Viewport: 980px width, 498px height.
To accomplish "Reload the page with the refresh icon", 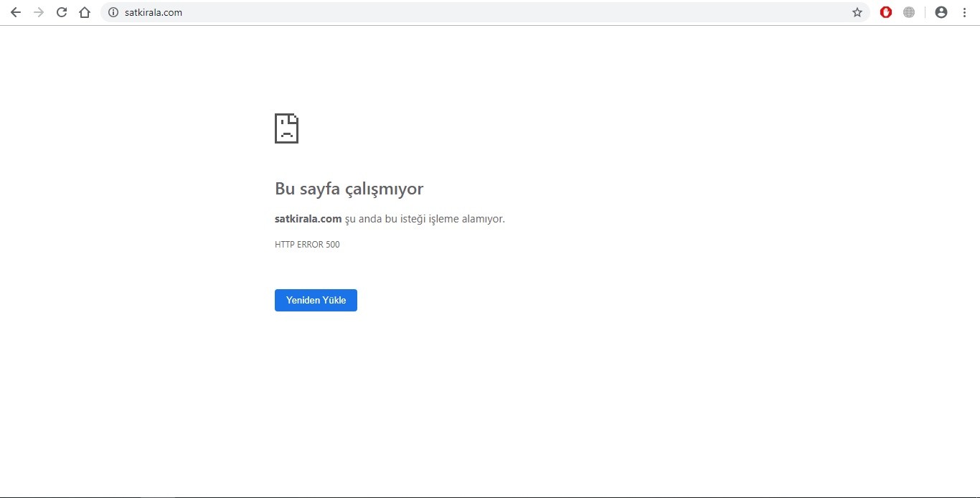I will (62, 12).
